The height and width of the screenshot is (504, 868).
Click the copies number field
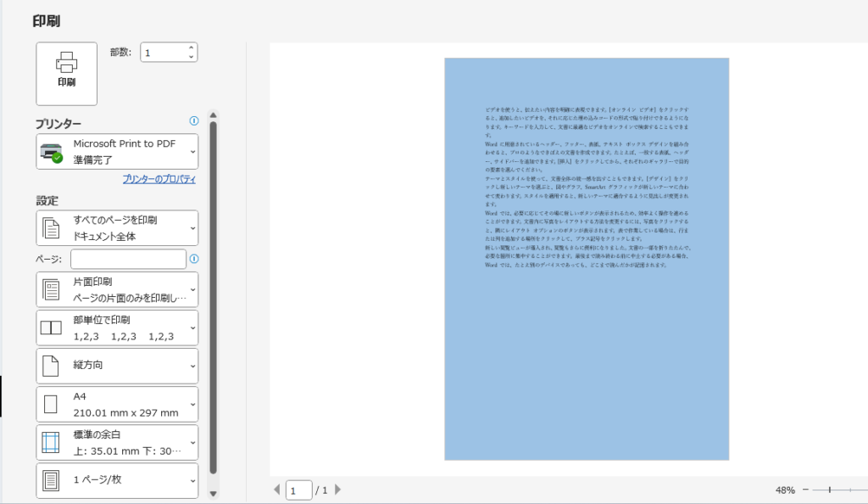[x=164, y=53]
